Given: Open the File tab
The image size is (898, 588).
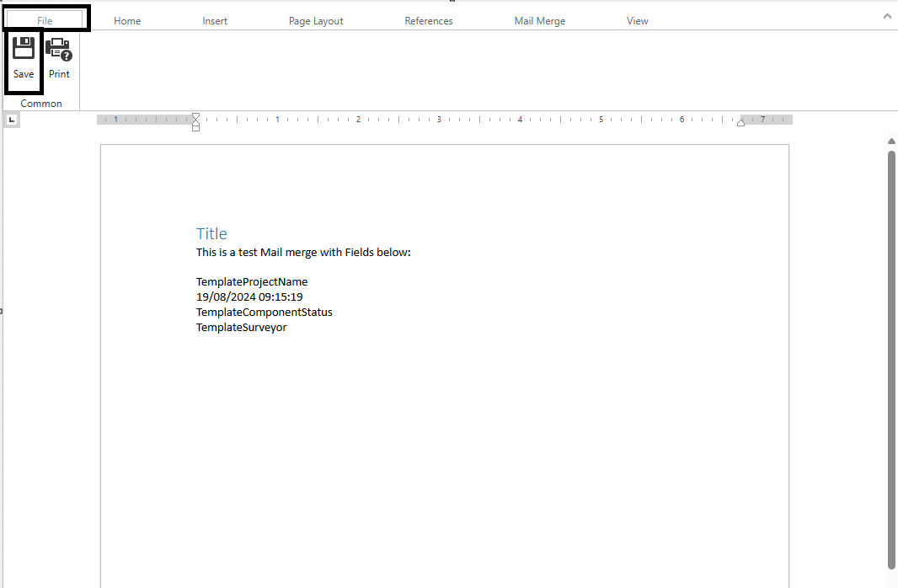Looking at the screenshot, I should (45, 21).
